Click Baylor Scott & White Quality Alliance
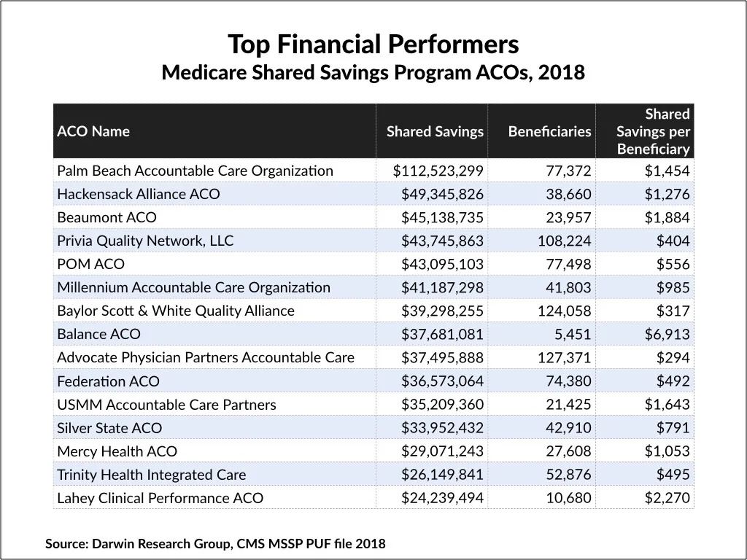The image size is (747, 560). point(176,311)
